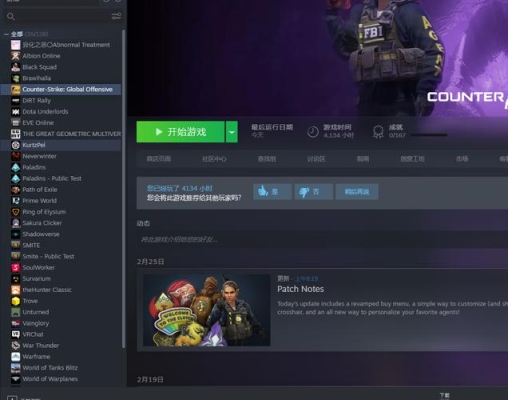The width and height of the screenshot is (508, 400).
Task: Click the Sakura Clicker game icon
Action: click(16, 223)
